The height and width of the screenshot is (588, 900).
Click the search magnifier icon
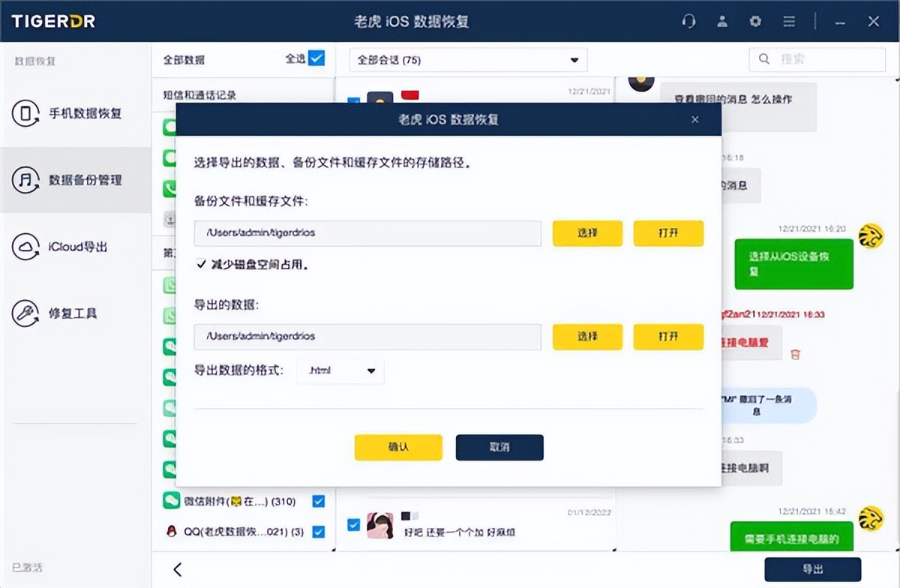pos(763,58)
